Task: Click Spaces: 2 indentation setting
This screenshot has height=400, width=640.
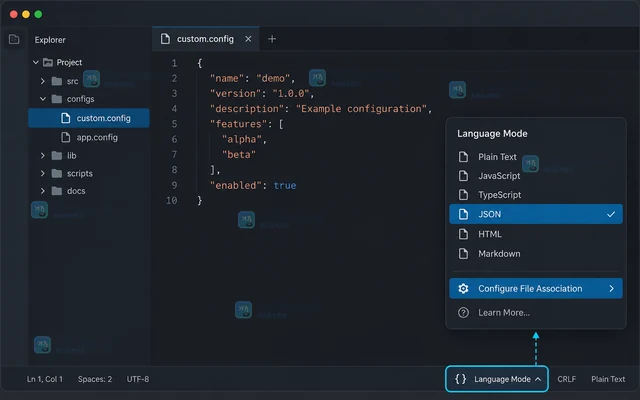Action: click(95, 379)
